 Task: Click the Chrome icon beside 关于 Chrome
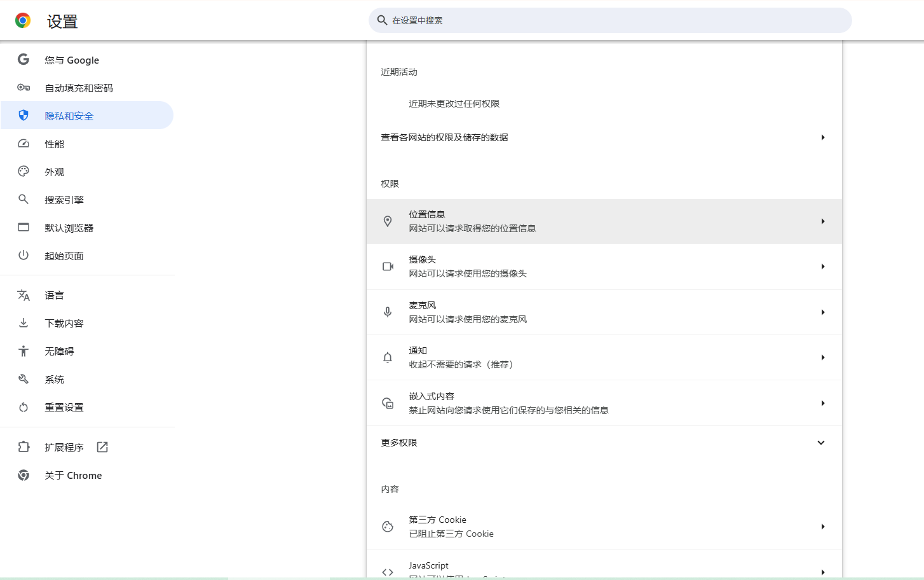24,475
